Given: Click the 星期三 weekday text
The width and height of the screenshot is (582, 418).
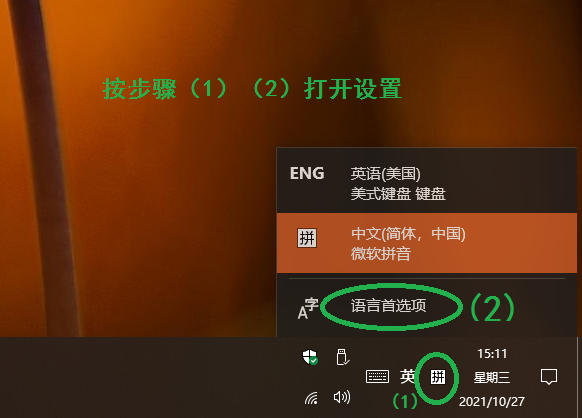Looking at the screenshot, I should click(492, 378).
